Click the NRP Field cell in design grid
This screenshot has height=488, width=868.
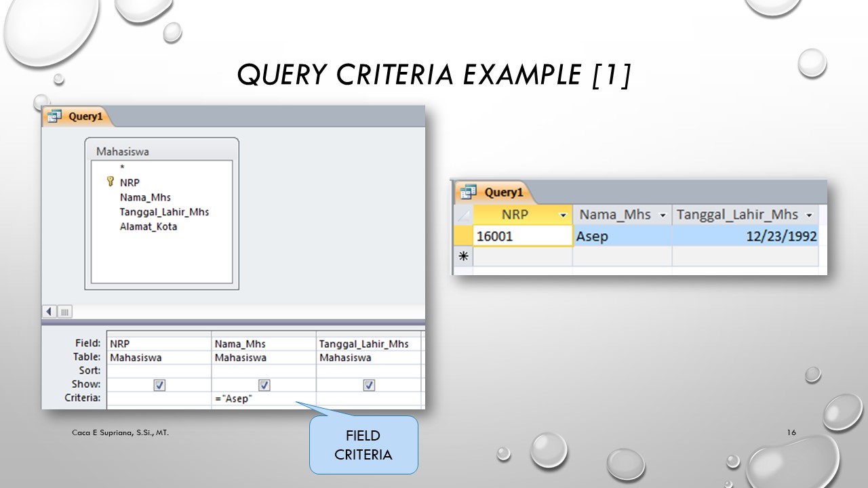[159, 344]
